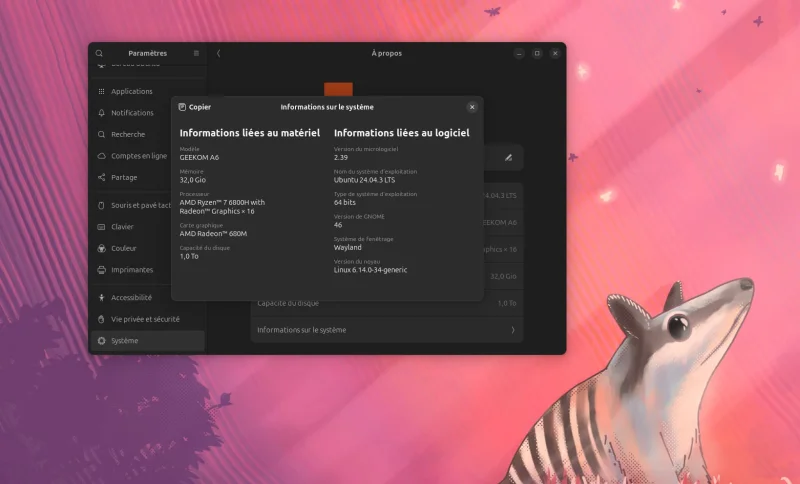Open Partage settings panel
This screenshot has width=800, height=484.
click(148, 177)
